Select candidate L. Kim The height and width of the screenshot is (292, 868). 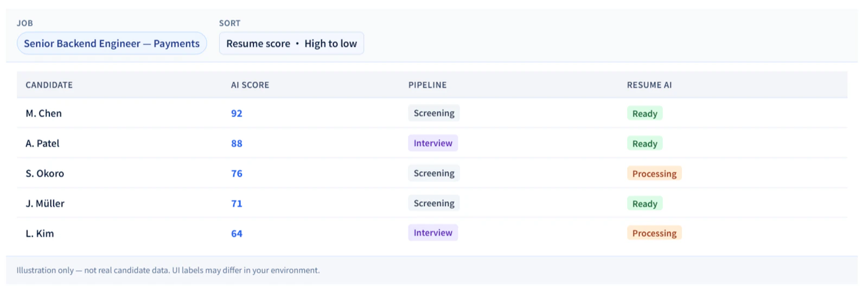40,233
